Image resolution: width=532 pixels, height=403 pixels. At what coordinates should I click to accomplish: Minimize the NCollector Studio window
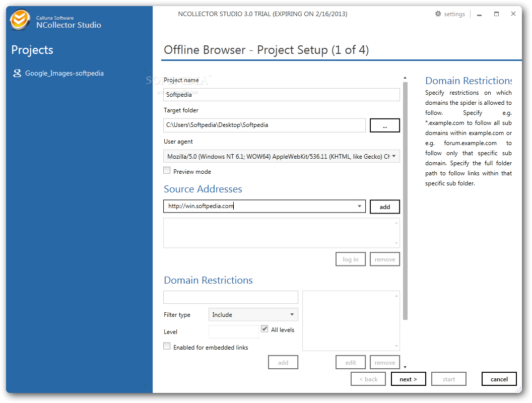point(479,14)
